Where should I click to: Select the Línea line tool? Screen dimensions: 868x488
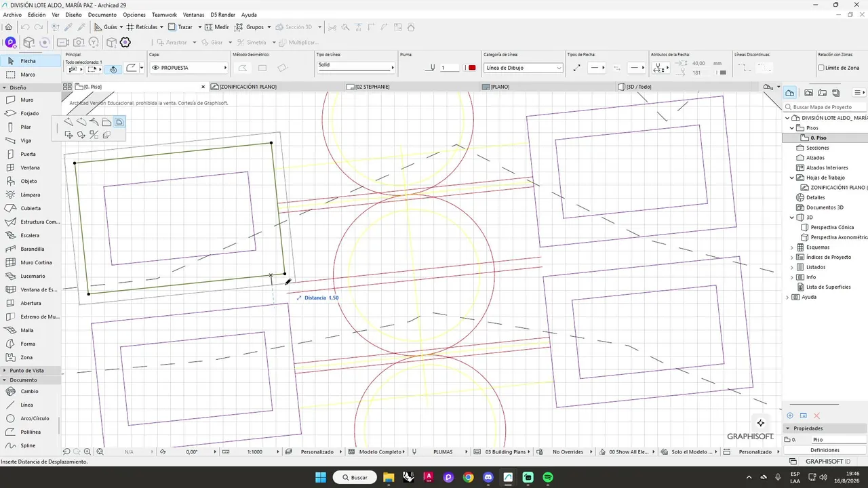coord(31,405)
